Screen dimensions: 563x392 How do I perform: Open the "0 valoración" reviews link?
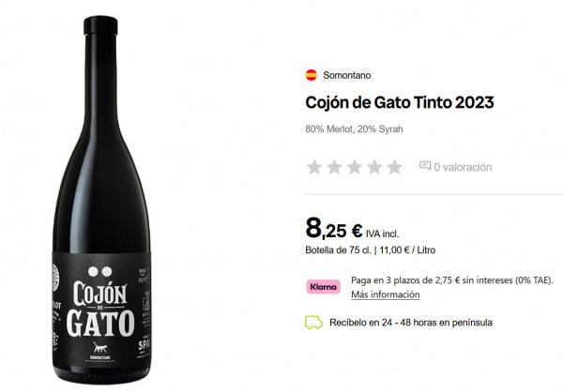coord(463,167)
